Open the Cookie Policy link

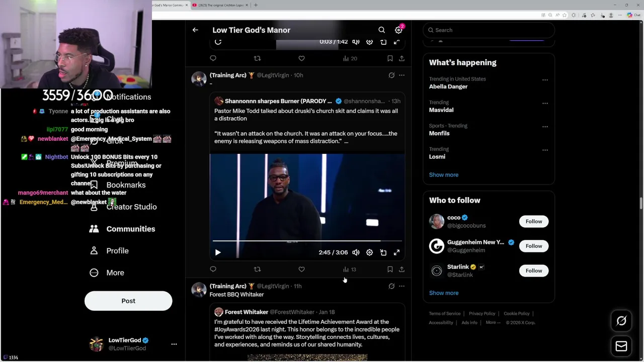tap(517, 314)
